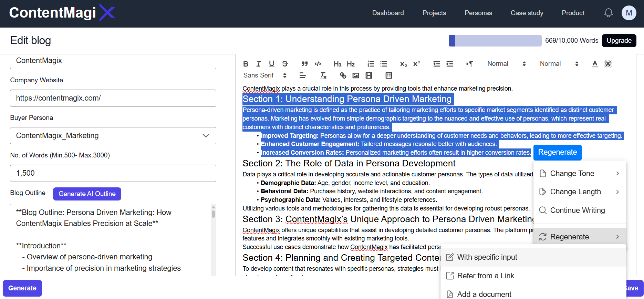Expand Change Length submenu
The width and height of the screenshot is (644, 299).
click(x=580, y=192)
